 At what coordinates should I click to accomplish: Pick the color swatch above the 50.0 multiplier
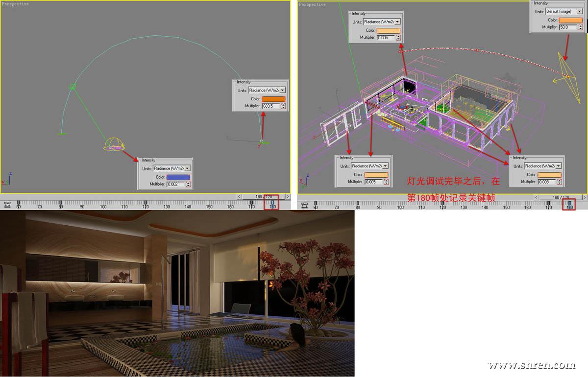[571, 20]
